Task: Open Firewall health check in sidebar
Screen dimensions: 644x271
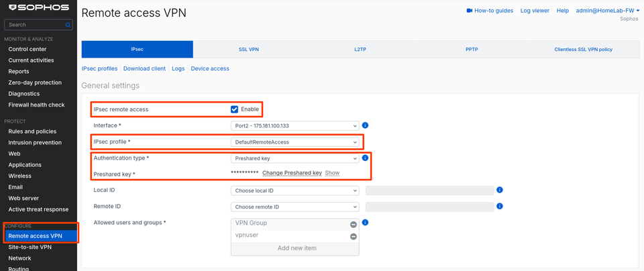Action: coord(36,105)
